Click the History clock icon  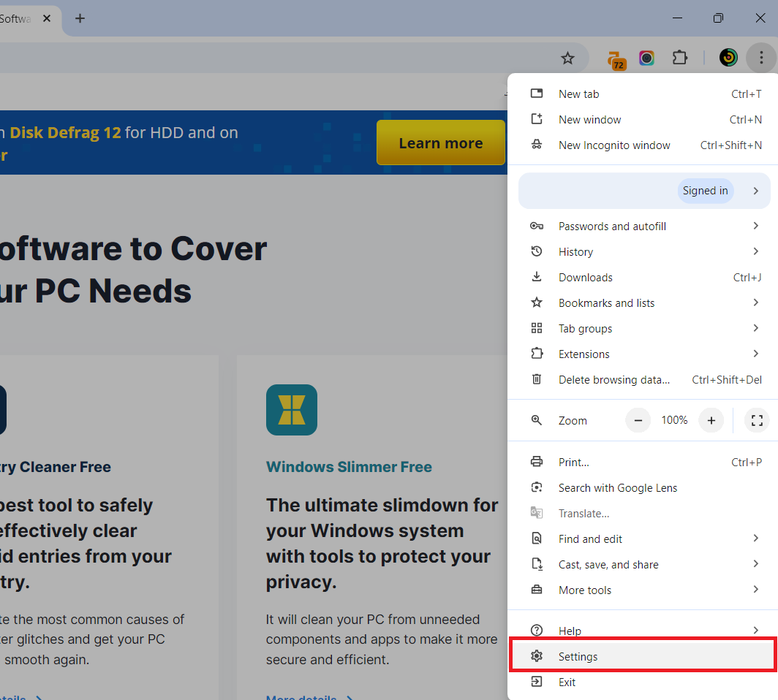point(537,251)
